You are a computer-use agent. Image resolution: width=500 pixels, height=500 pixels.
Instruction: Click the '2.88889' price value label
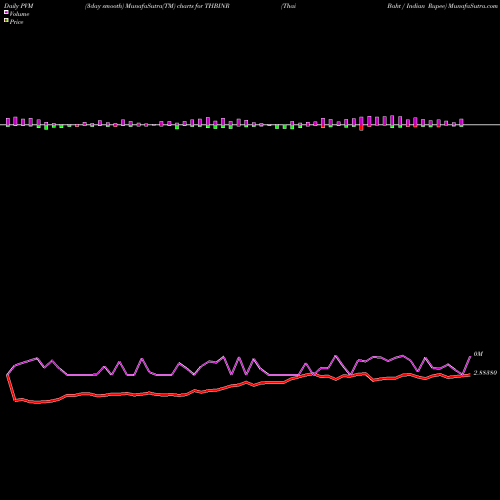[x=485, y=373]
